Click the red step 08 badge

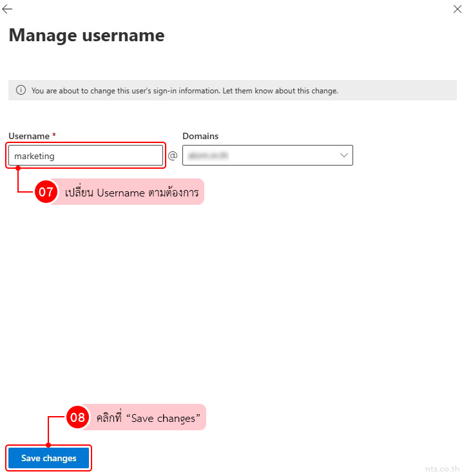(x=78, y=417)
